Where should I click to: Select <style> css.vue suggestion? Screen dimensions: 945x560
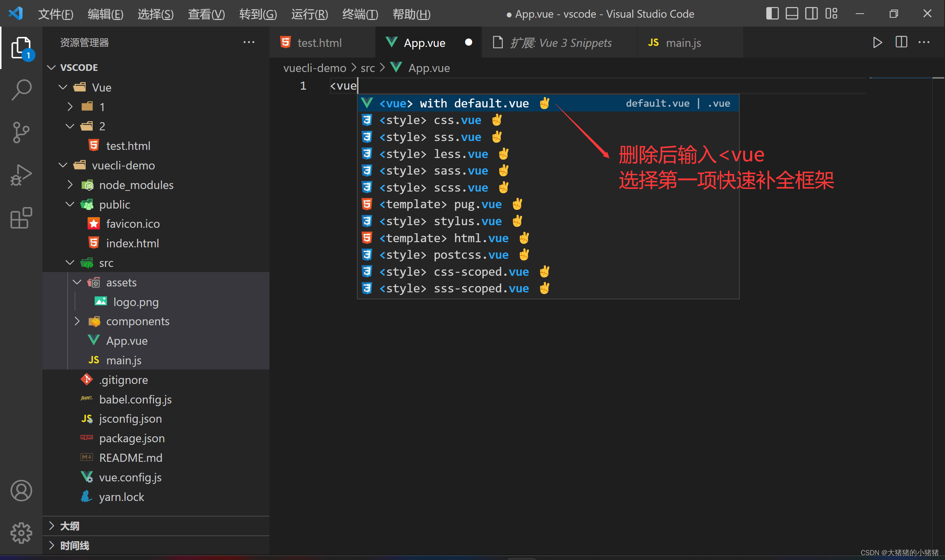tap(548, 120)
